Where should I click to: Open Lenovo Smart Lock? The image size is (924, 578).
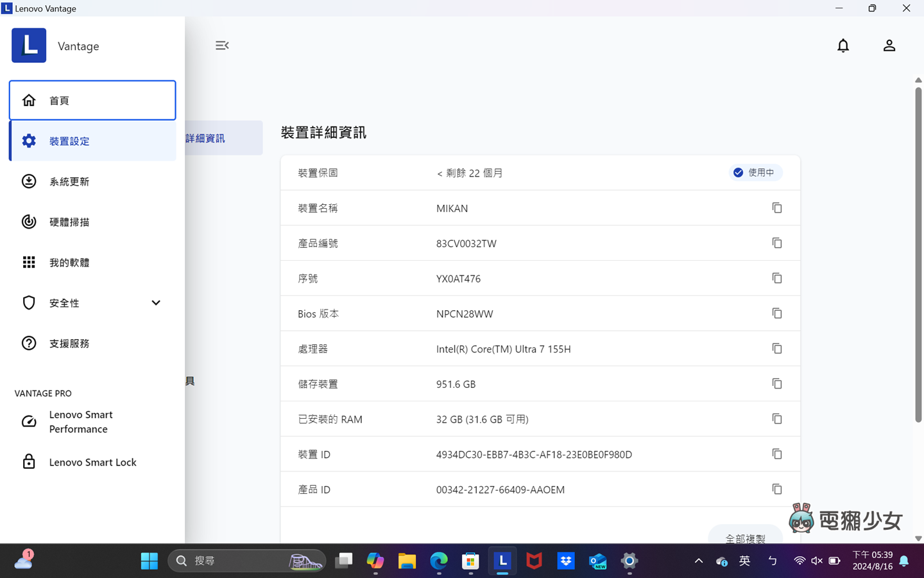click(92, 462)
